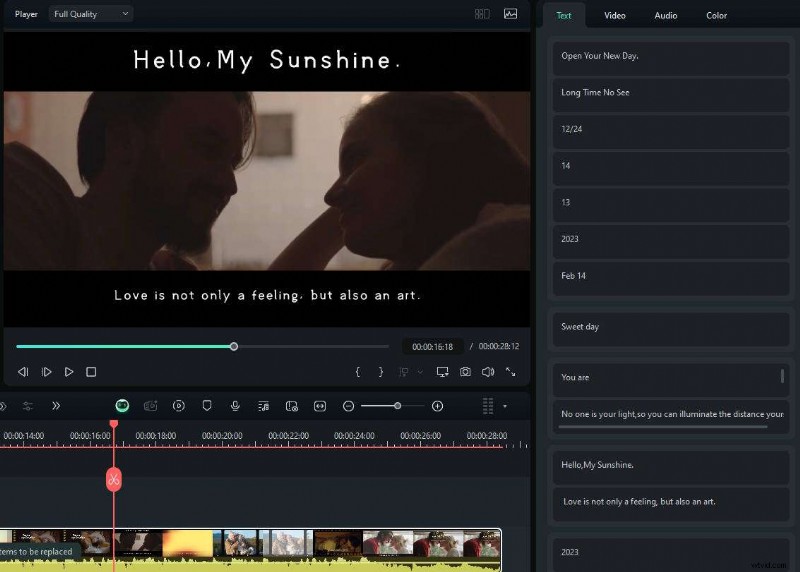Enter fullscreen preview with expand icon
Screen dimensions: 800x572
(511, 372)
